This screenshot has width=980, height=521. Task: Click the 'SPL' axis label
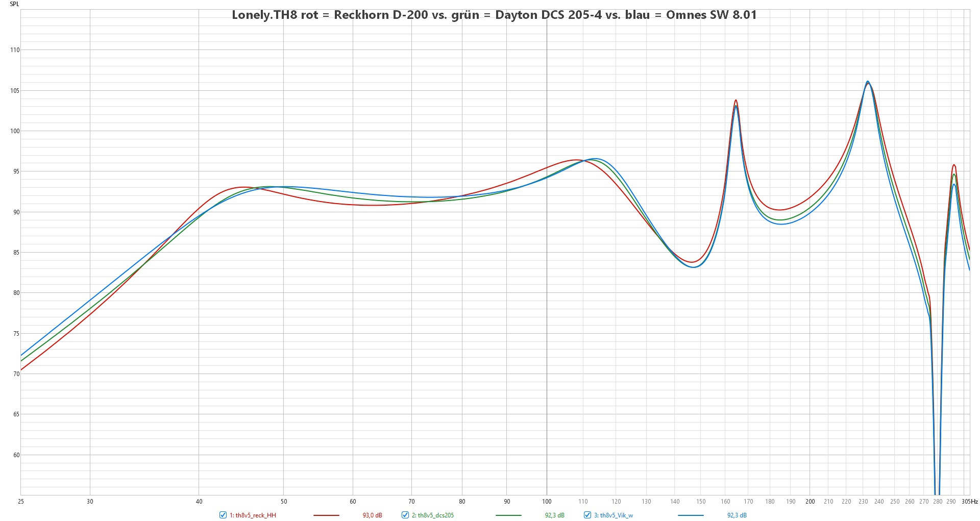(x=14, y=4)
